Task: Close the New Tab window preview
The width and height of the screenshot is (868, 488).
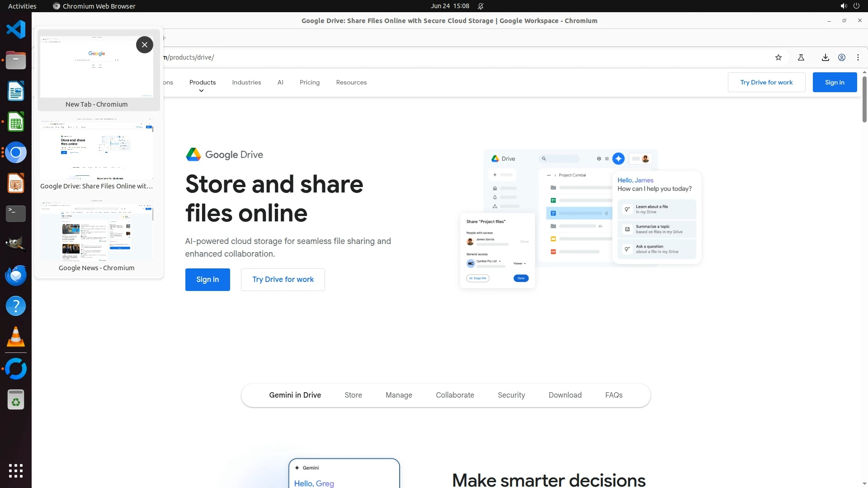Action: tap(144, 45)
